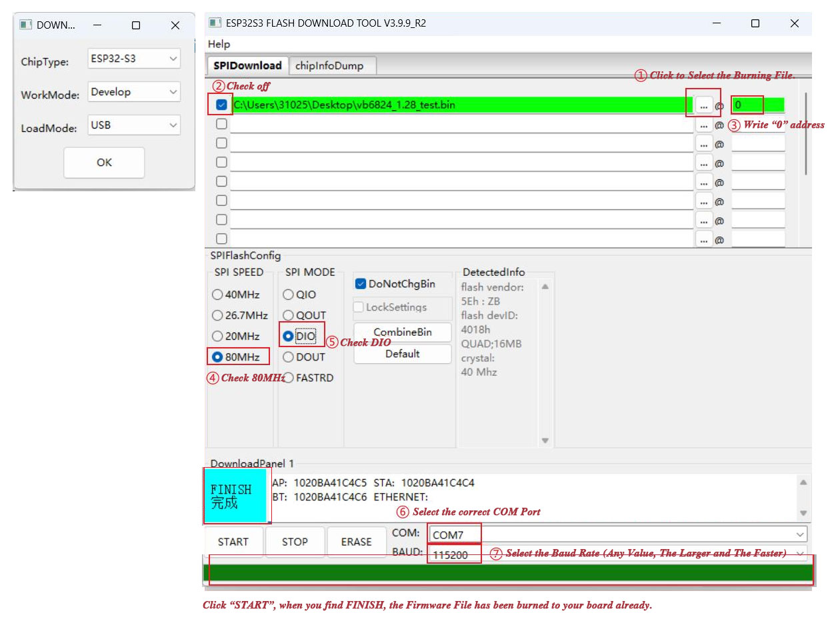Open the WorkMode dropdown showing Develop
This screenshot has height=621, width=840.
click(134, 92)
